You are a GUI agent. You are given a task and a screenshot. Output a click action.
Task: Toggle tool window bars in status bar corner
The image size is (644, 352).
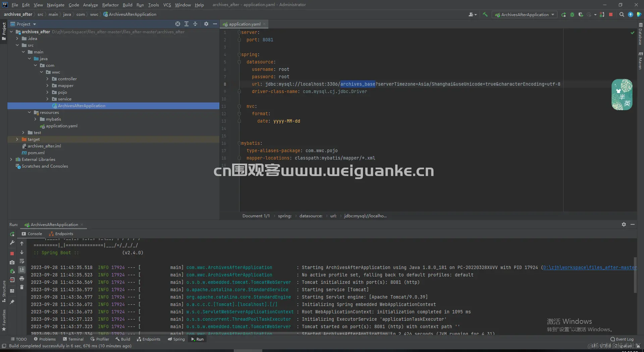point(4,346)
